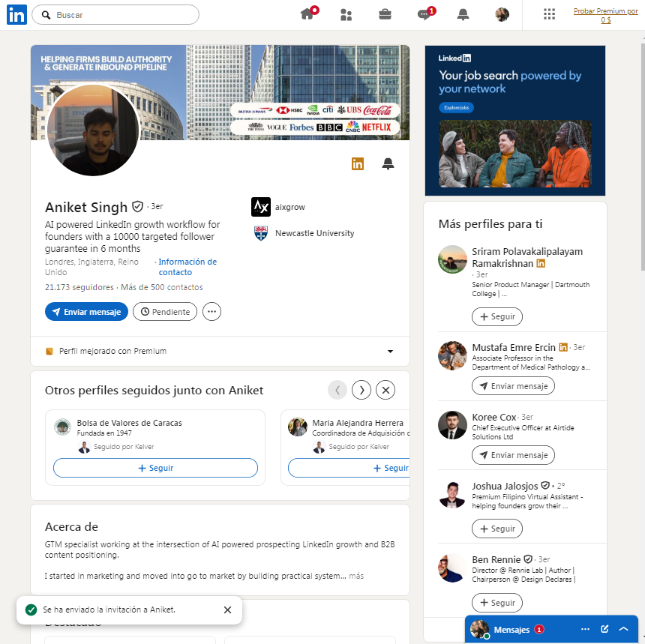This screenshot has width=645, height=644.
Task: Follow Sriram Polavakalipalayam Ramakrishnan
Action: (497, 316)
